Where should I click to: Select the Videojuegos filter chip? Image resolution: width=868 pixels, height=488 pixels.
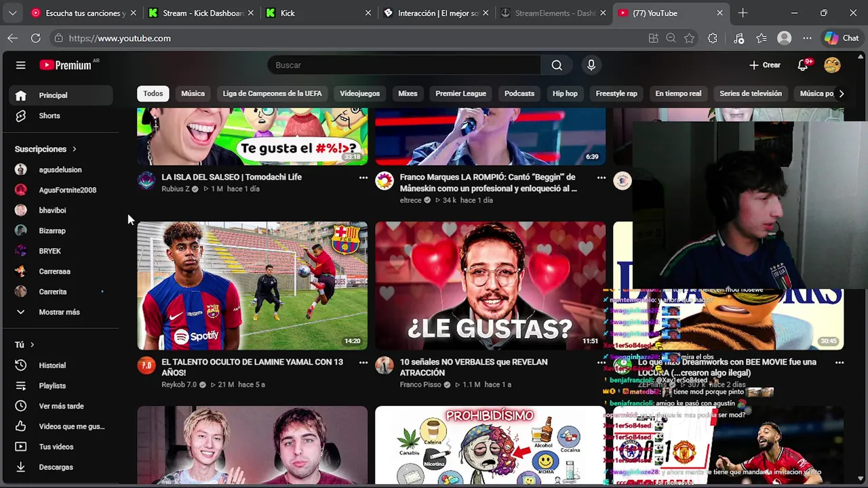coord(359,94)
